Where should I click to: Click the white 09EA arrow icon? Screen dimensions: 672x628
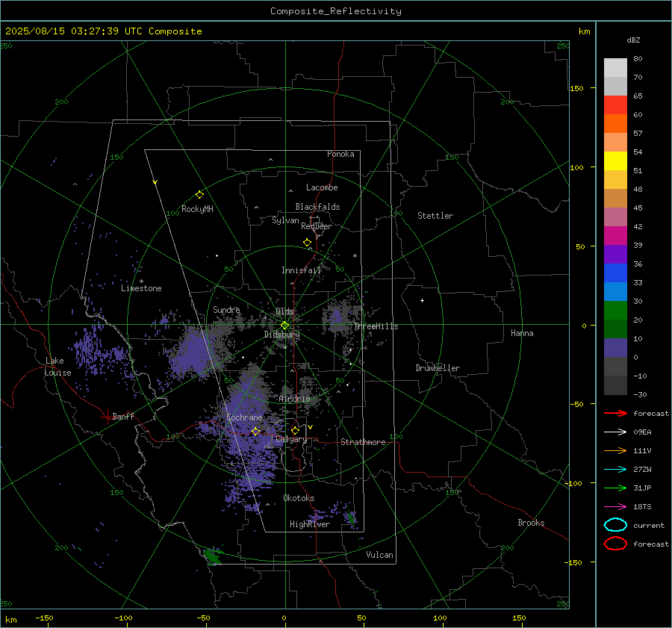(x=615, y=432)
